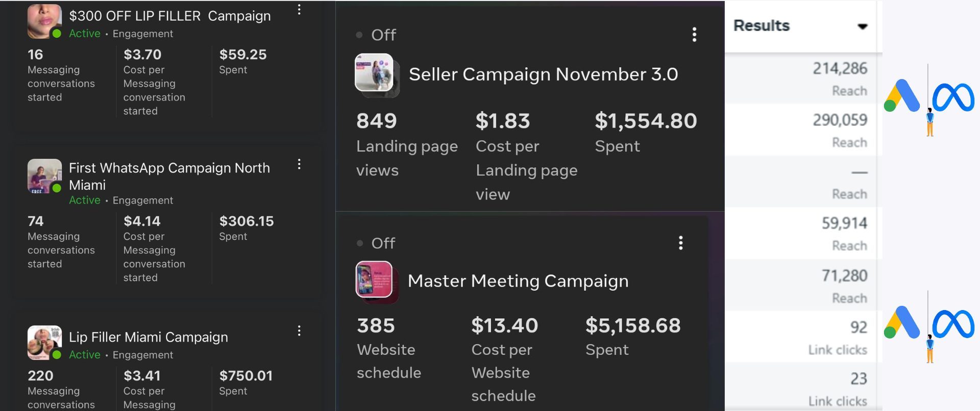Open more options for Seller Campaign November 3.0

coord(694,35)
